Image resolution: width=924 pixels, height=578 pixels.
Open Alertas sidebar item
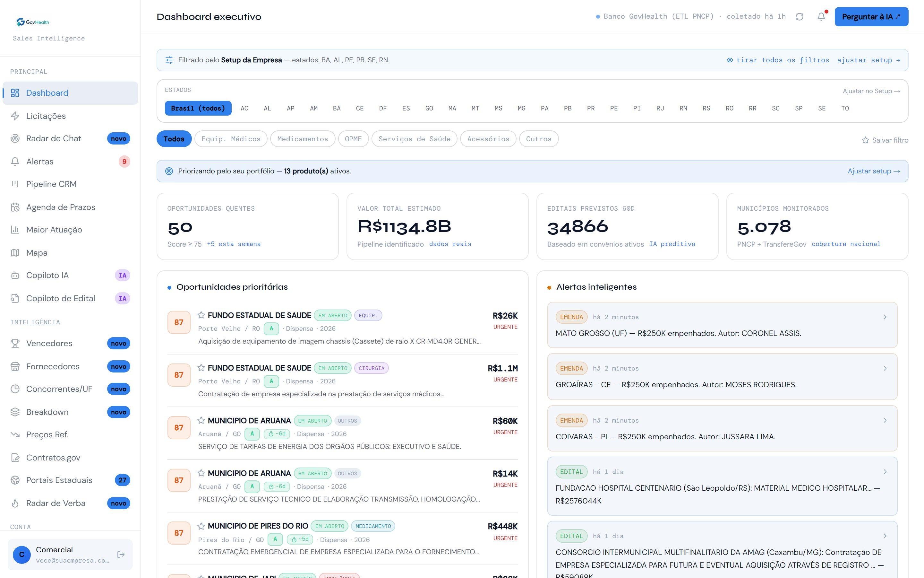(x=70, y=161)
